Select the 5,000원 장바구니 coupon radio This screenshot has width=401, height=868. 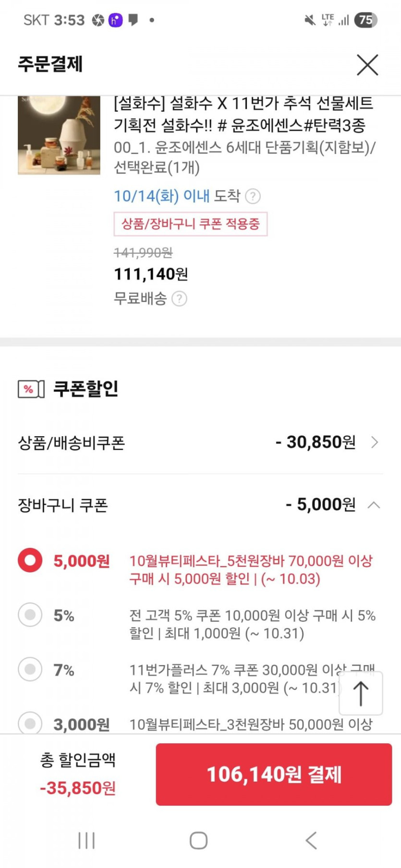pyautogui.click(x=30, y=560)
